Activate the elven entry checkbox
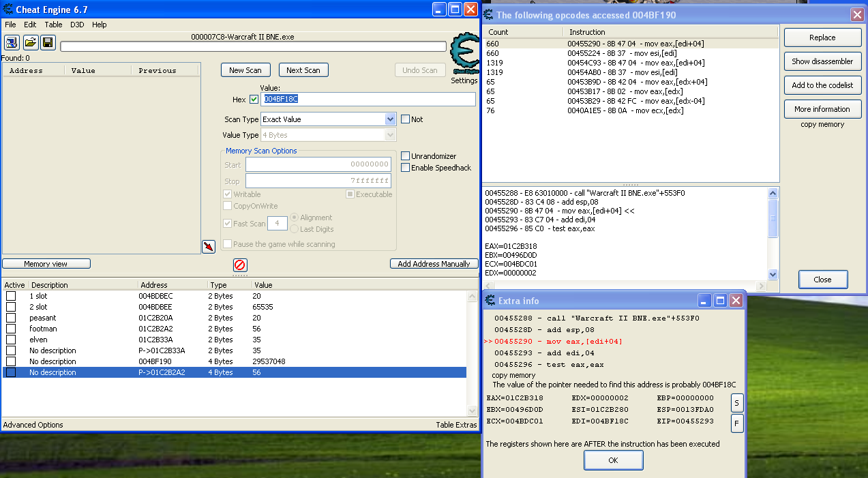This screenshot has width=868, height=478. [x=11, y=340]
